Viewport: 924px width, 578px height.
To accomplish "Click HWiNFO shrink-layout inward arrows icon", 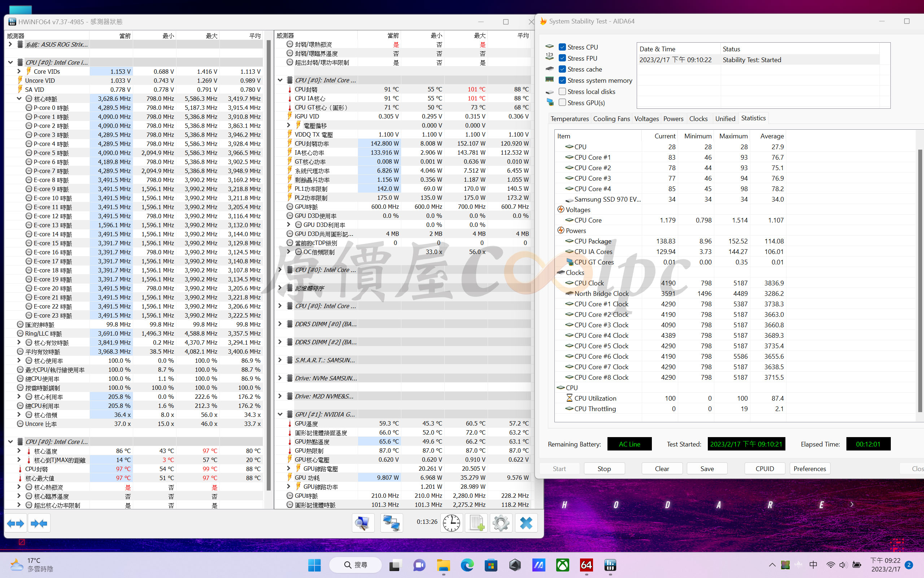I will pyautogui.click(x=39, y=523).
